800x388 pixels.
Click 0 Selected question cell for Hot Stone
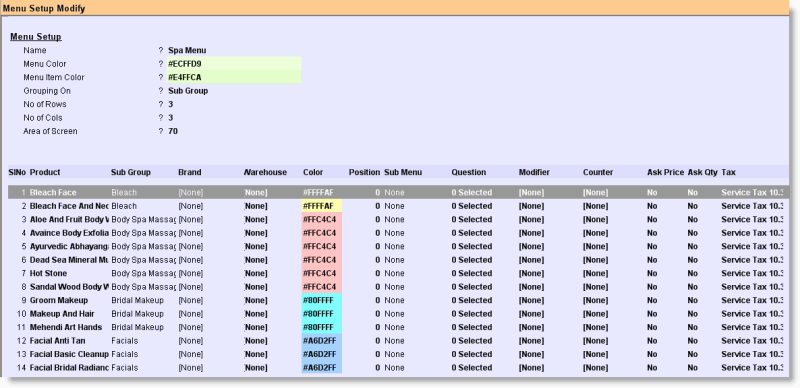click(471, 274)
